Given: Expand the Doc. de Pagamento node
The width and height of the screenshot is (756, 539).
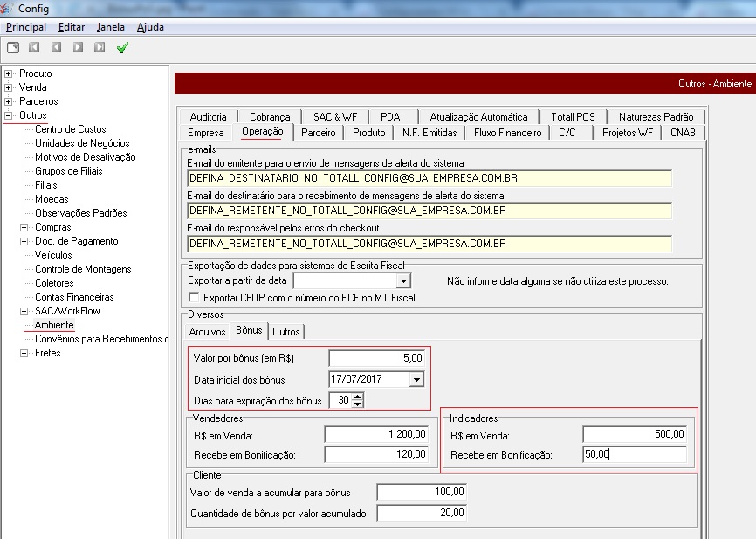Looking at the screenshot, I should (x=24, y=242).
